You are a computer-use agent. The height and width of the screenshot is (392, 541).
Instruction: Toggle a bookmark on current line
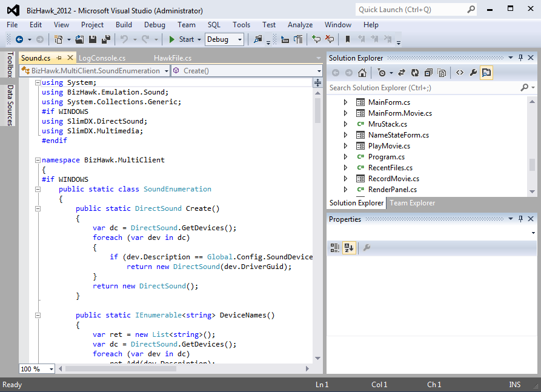348,39
